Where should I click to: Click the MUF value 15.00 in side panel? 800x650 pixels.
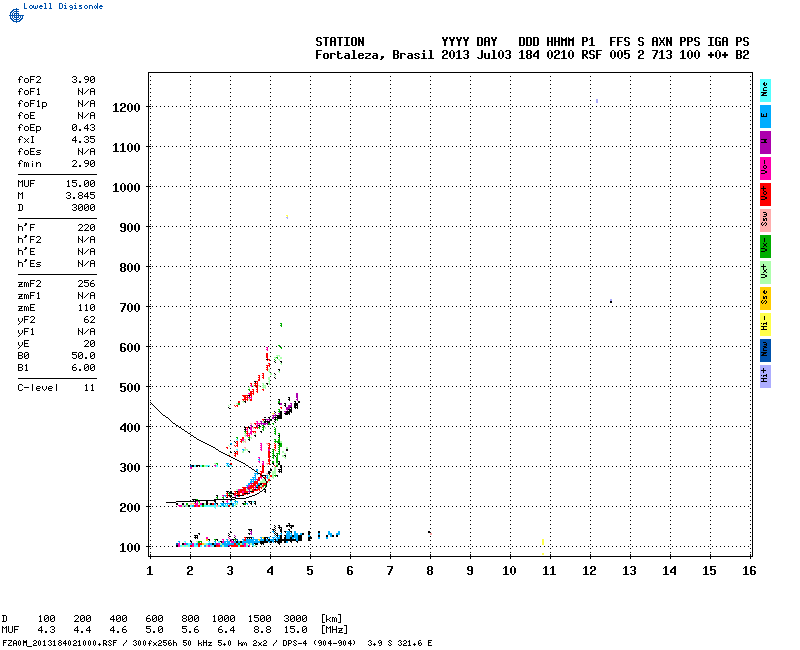pos(81,184)
